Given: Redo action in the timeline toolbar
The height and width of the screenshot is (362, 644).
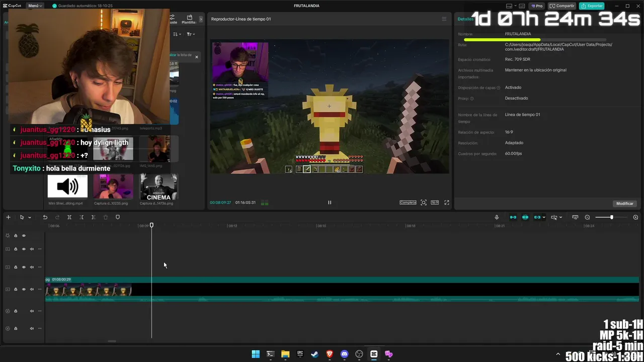Looking at the screenshot, I should 57,217.
